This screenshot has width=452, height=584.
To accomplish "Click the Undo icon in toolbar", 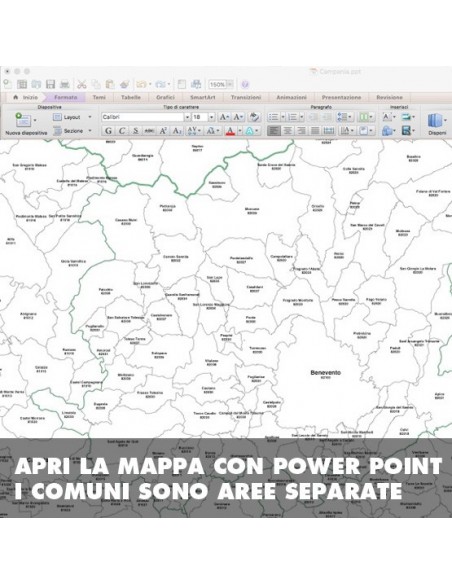I will pyautogui.click(x=141, y=84).
